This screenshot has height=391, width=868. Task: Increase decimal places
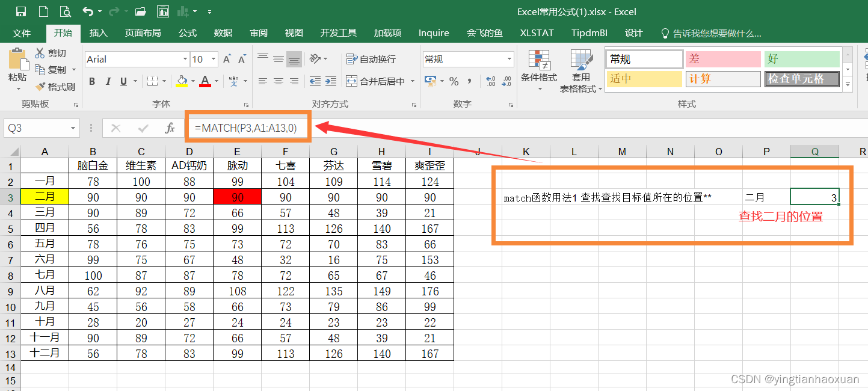(x=490, y=81)
